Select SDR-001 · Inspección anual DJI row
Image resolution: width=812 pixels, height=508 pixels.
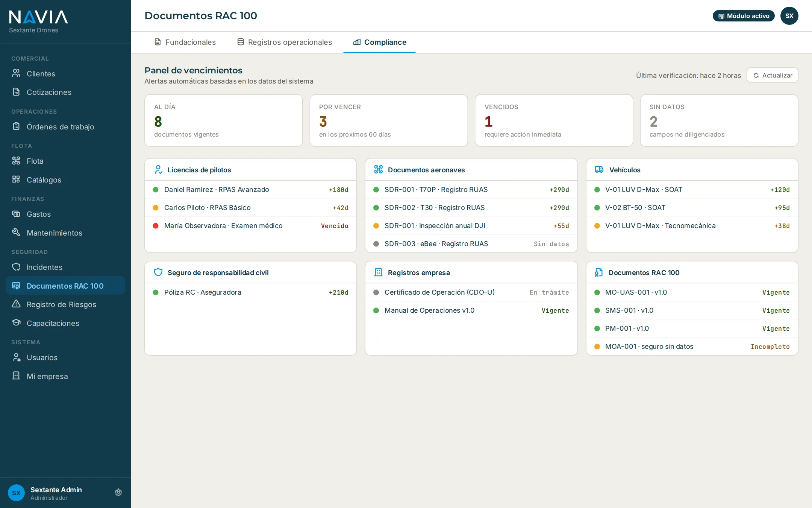(471, 226)
